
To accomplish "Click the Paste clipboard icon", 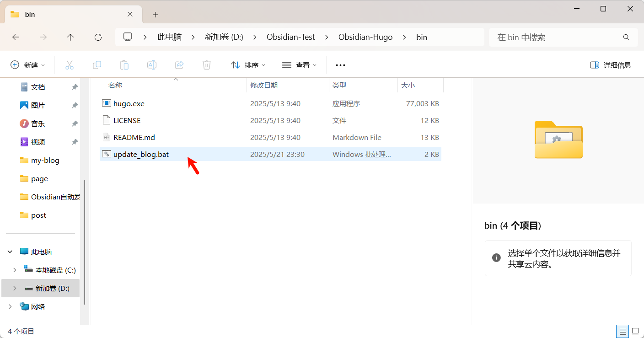I will [124, 65].
